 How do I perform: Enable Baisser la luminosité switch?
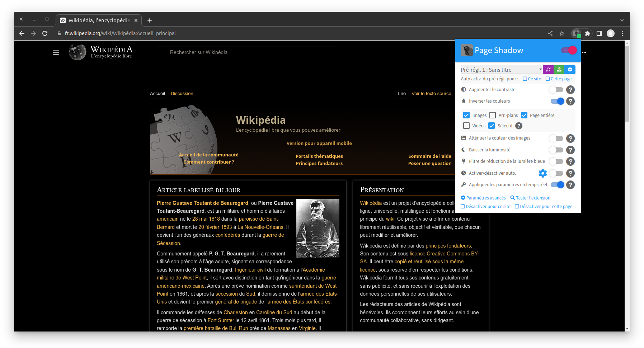tap(556, 150)
